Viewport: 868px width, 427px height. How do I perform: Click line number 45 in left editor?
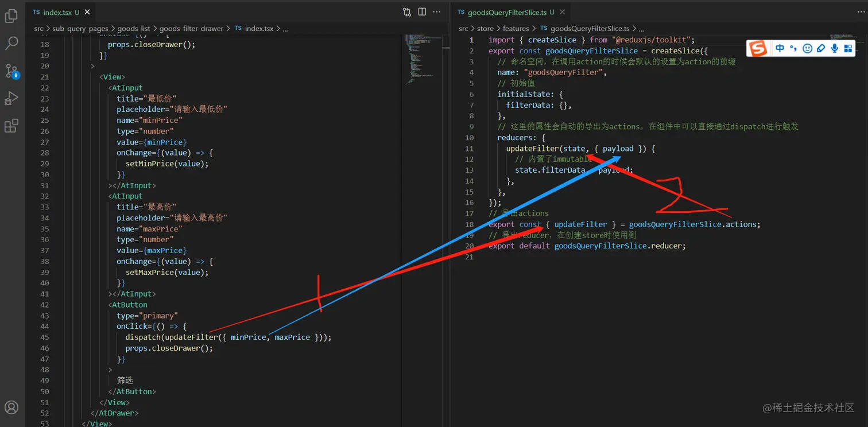pos(44,337)
